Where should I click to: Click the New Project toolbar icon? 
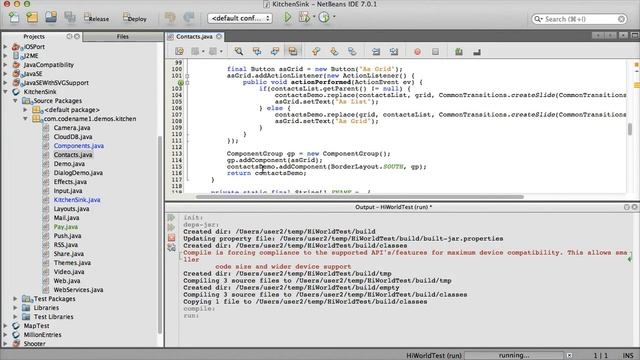[x=32, y=18]
